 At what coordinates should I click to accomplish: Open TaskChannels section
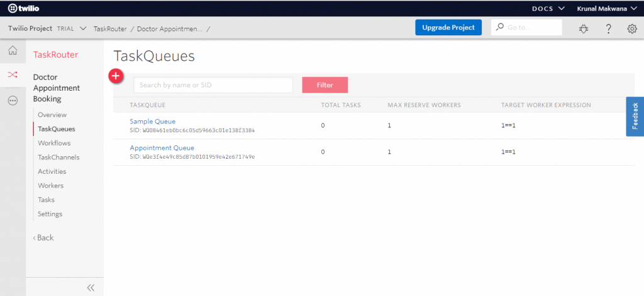[x=58, y=157]
